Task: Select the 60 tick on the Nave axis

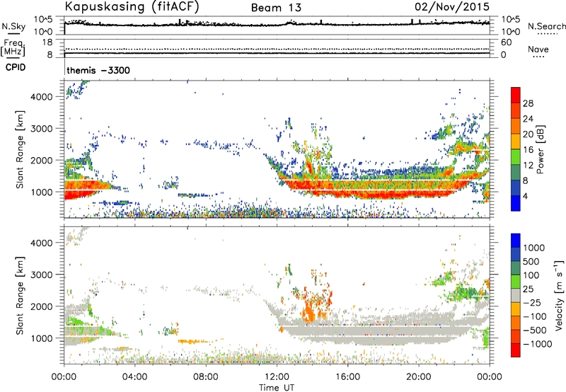Action: (x=506, y=42)
